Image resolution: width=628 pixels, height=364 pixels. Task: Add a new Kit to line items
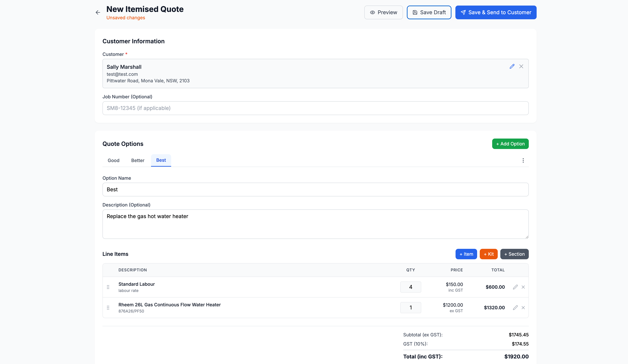488,254
